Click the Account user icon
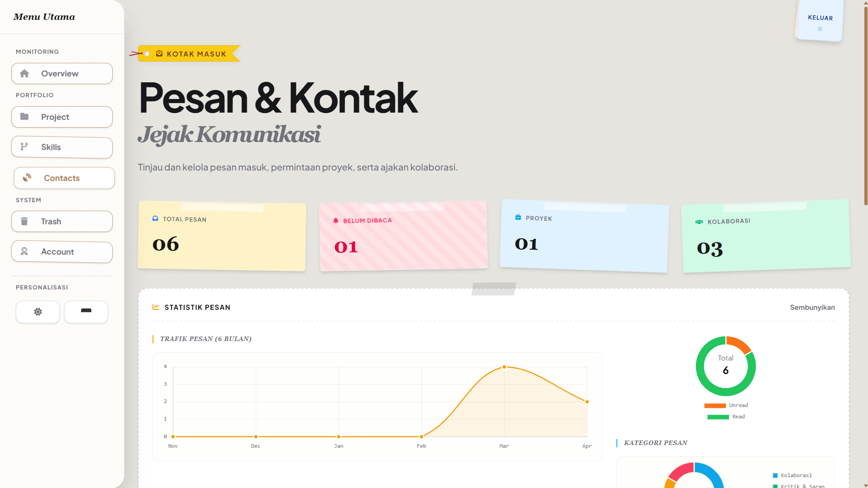868x488 pixels. pos(24,251)
